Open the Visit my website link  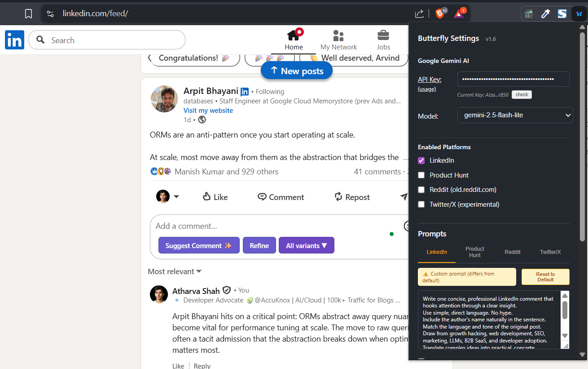coord(208,111)
